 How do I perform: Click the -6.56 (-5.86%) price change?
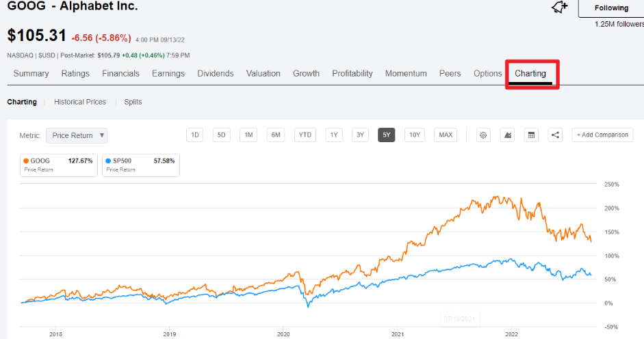pyautogui.click(x=101, y=38)
